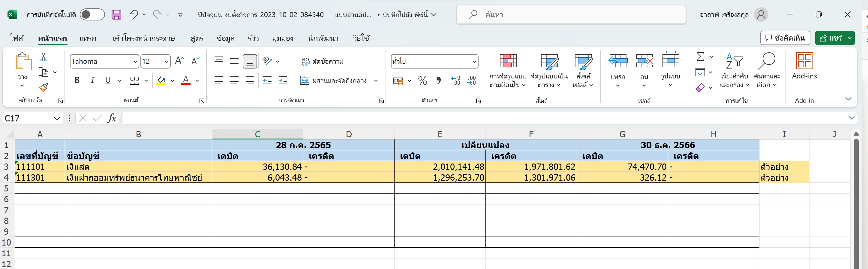Toggle Bold formatting
This screenshot has height=269, width=868.
[77, 80]
